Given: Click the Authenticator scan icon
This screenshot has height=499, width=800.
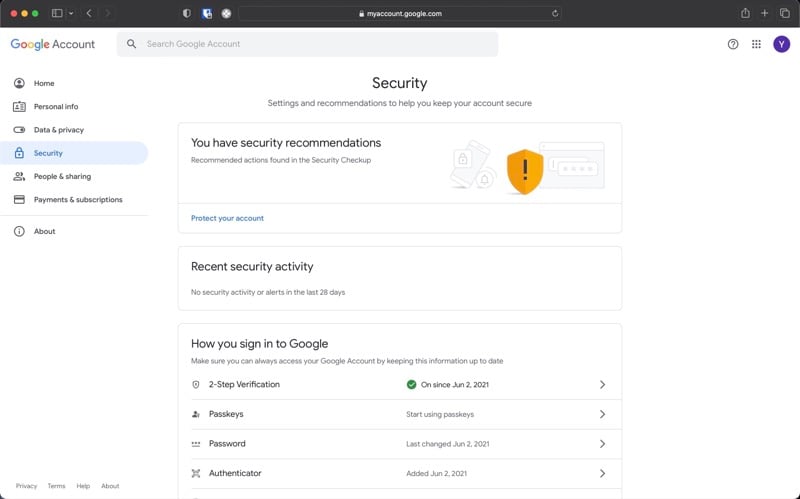Looking at the screenshot, I should (195, 473).
